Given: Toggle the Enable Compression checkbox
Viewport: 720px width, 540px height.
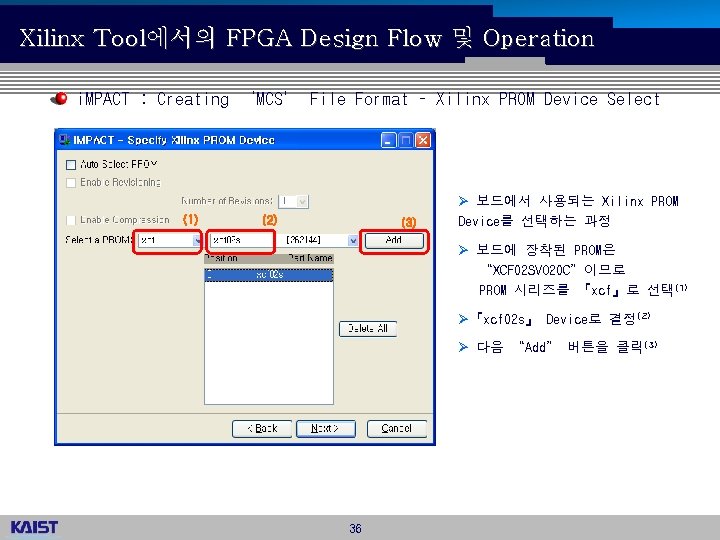Looking at the screenshot, I should (71, 220).
